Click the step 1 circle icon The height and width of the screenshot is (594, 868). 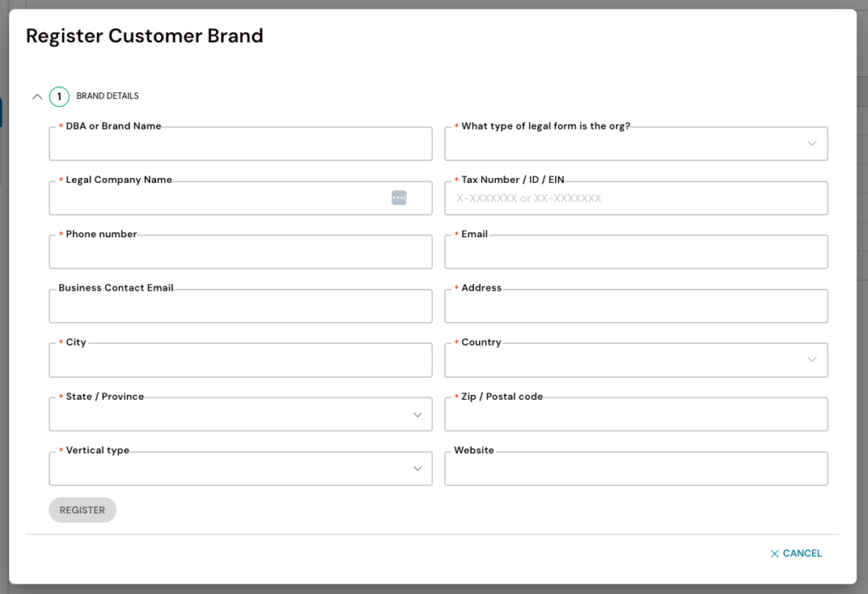click(59, 97)
